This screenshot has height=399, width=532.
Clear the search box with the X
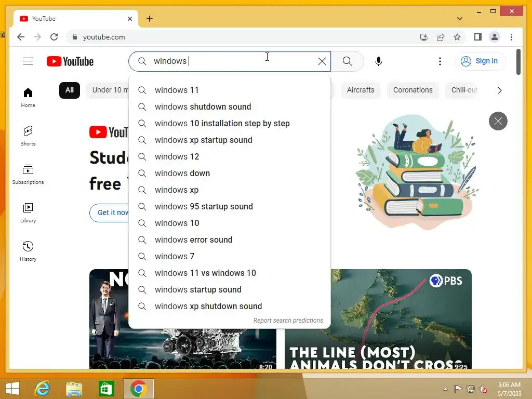(322, 61)
